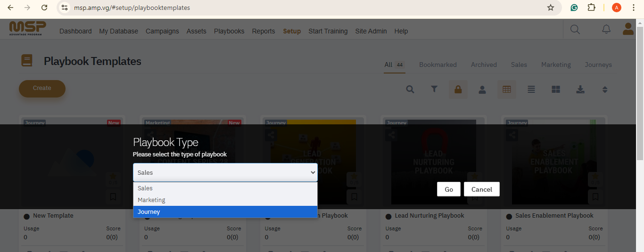This screenshot has height=252, width=644.
Task: Share the Lead Nurturing Playbook
Action: click(391, 135)
